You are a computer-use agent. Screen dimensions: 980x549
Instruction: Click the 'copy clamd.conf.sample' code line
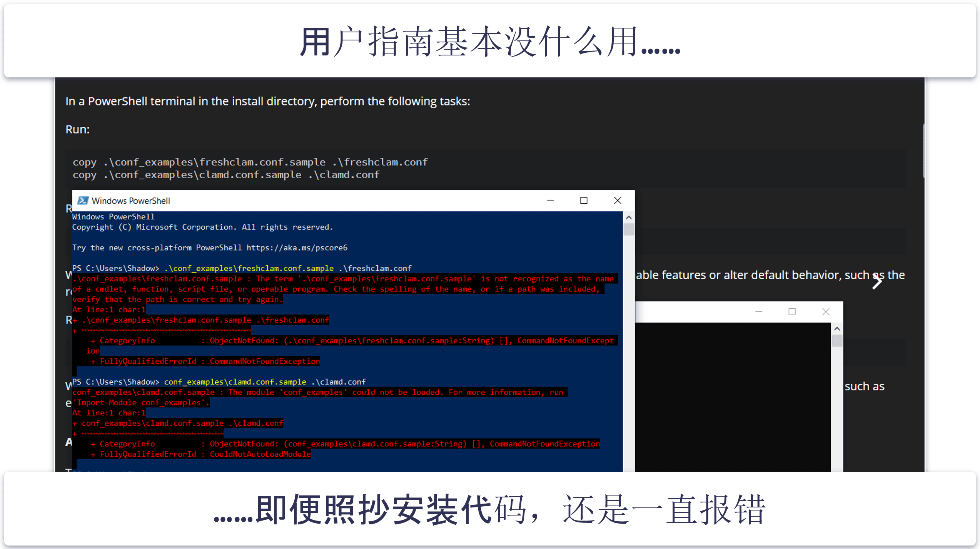(x=226, y=175)
